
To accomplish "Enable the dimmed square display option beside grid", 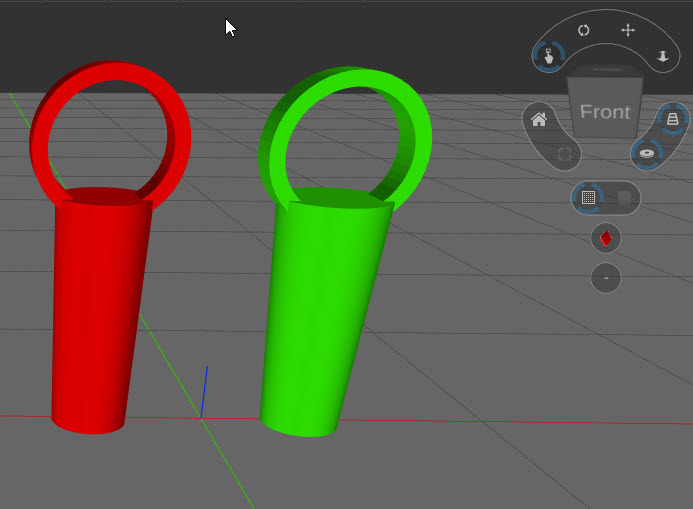I will [624, 198].
